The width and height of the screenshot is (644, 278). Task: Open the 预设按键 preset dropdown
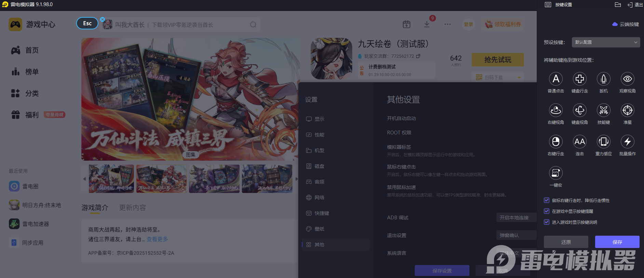[606, 42]
